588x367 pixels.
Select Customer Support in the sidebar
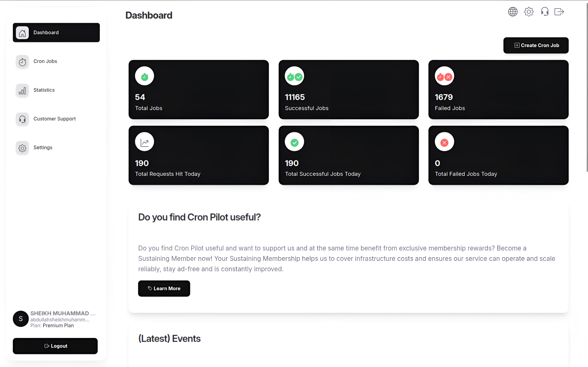(x=54, y=119)
